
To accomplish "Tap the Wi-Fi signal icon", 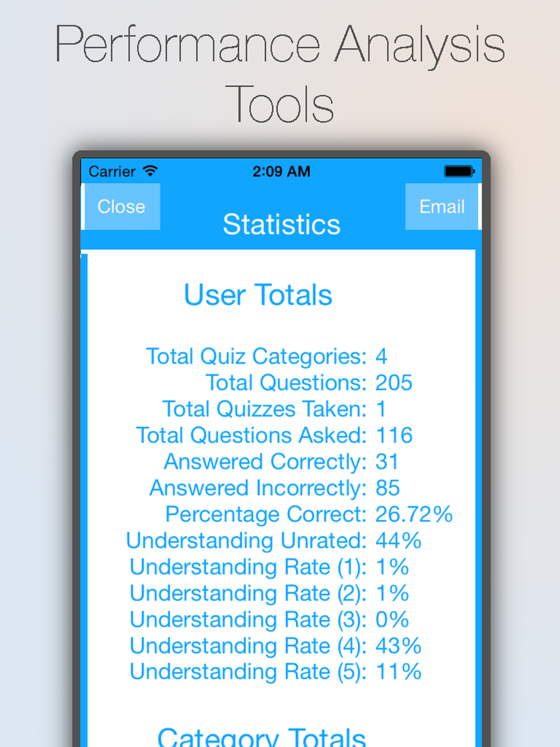I will pyautogui.click(x=150, y=171).
